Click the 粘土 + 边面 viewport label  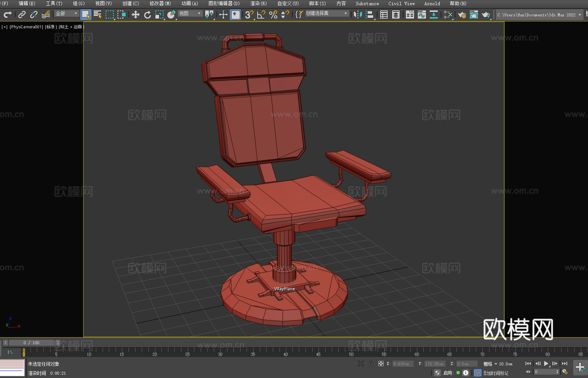[71, 27]
